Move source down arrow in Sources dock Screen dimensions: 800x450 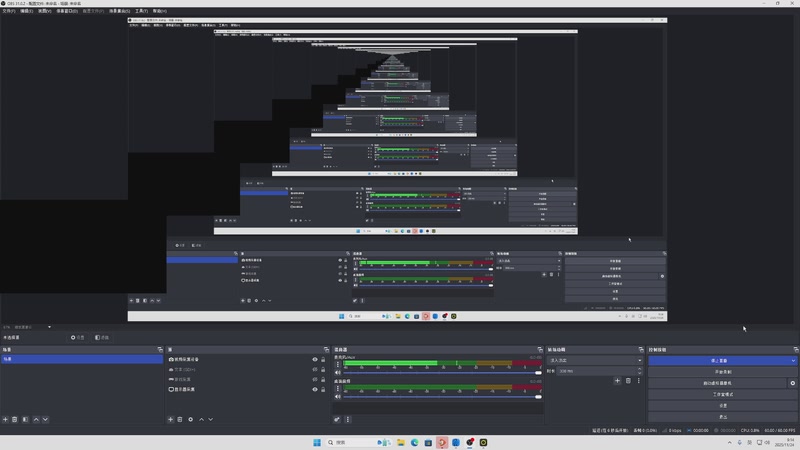pyautogui.click(x=211, y=419)
